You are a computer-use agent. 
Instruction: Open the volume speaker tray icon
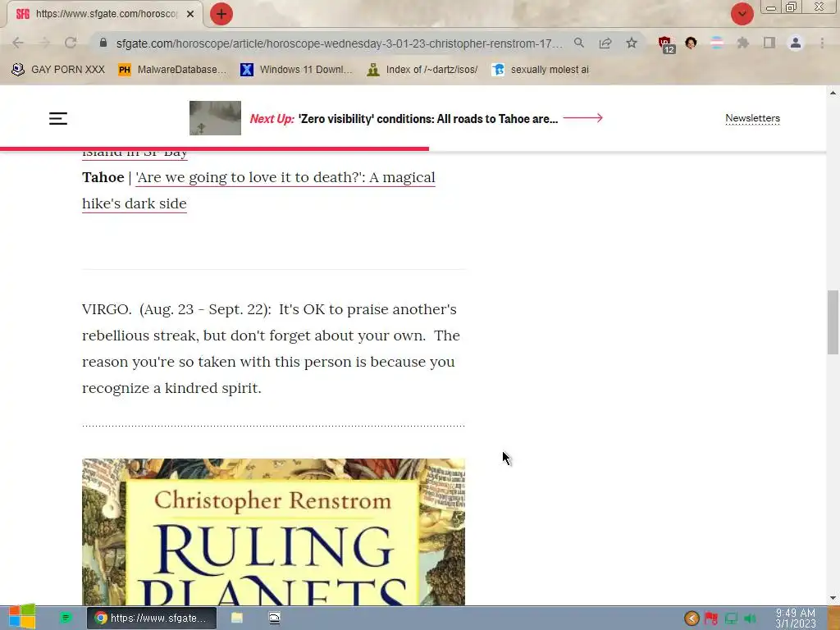click(x=750, y=619)
